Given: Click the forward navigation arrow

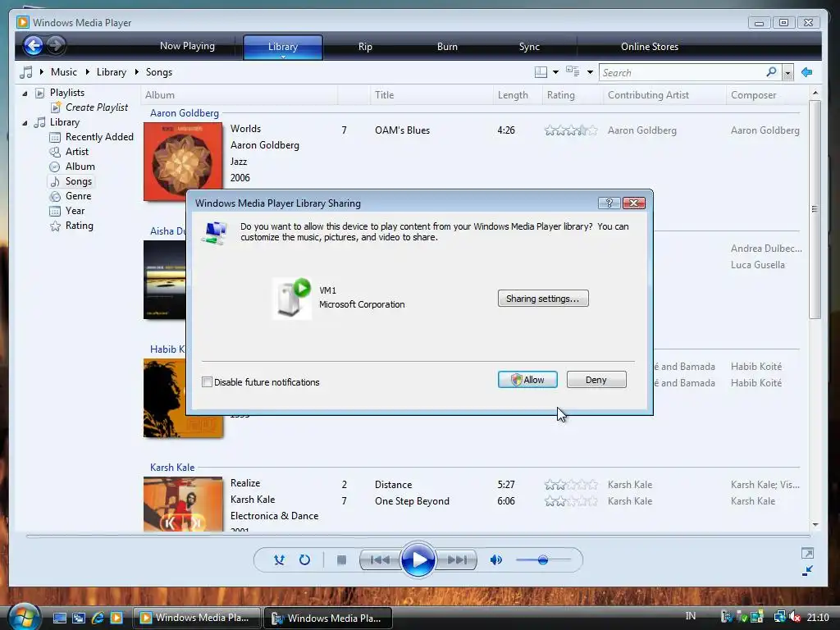Looking at the screenshot, I should click(55, 46).
